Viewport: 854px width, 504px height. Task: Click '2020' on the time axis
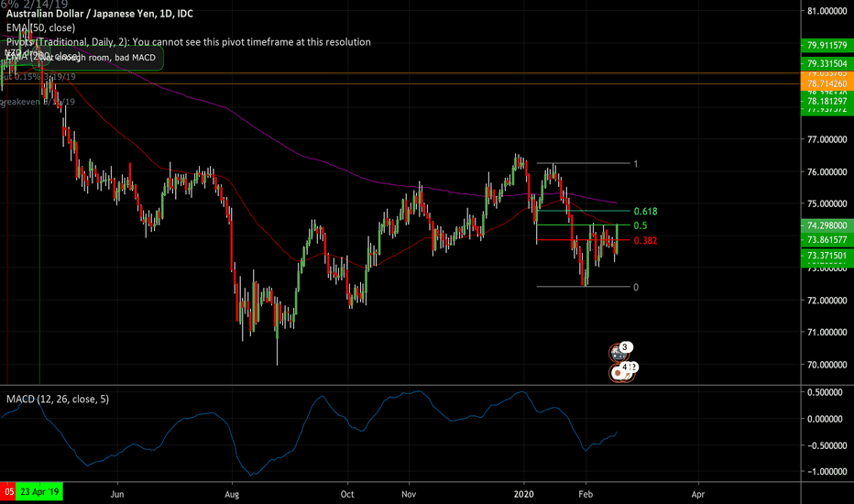point(524,494)
